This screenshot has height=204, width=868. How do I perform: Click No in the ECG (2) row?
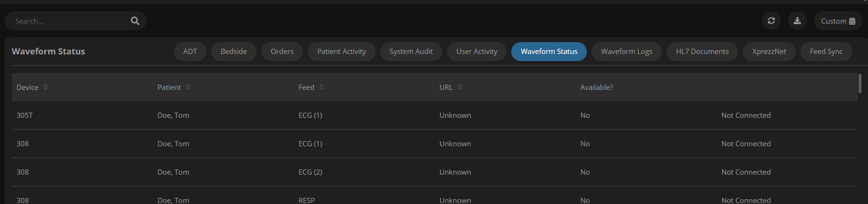(x=585, y=172)
